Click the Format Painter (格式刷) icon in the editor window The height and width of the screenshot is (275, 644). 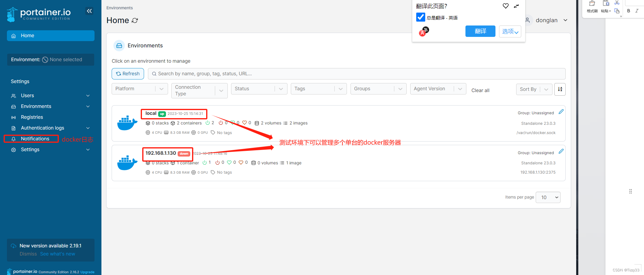[592, 3]
